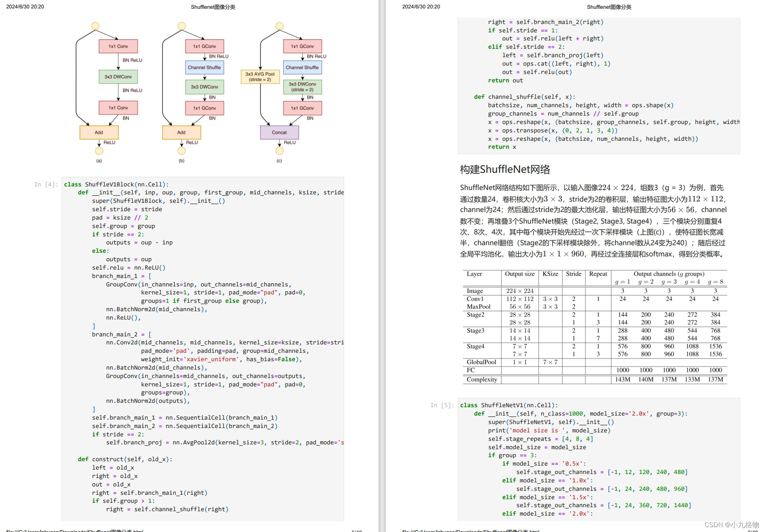Click the 143M complexity value
Image resolution: width=765 pixels, height=532 pixels.
[x=623, y=380]
